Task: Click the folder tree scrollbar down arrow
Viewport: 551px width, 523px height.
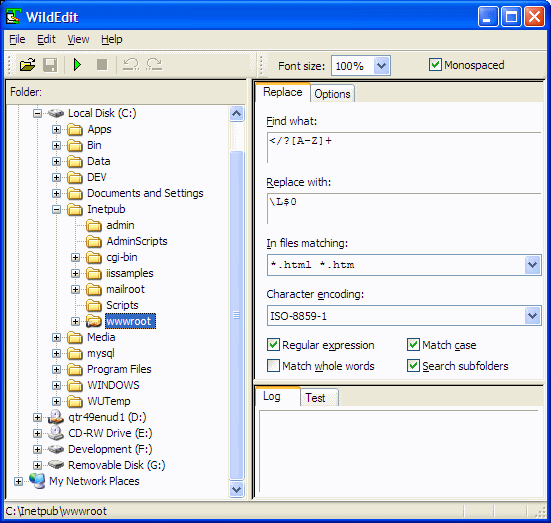Action: pyautogui.click(x=236, y=489)
